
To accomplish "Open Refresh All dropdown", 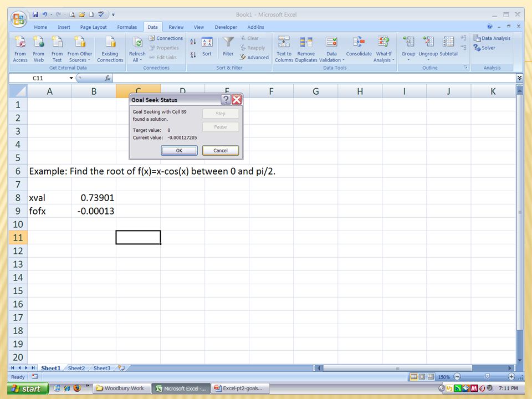I will 137,57.
